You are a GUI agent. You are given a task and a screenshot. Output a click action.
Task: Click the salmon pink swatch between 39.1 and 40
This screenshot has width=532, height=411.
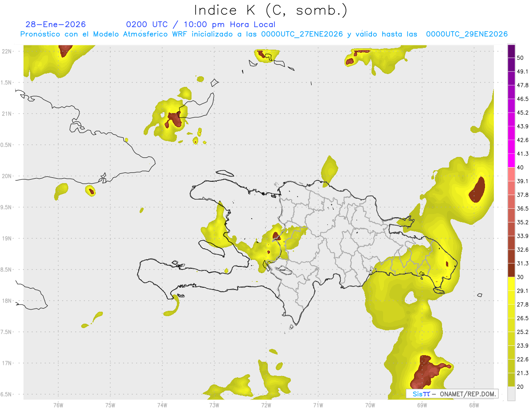[512, 174]
